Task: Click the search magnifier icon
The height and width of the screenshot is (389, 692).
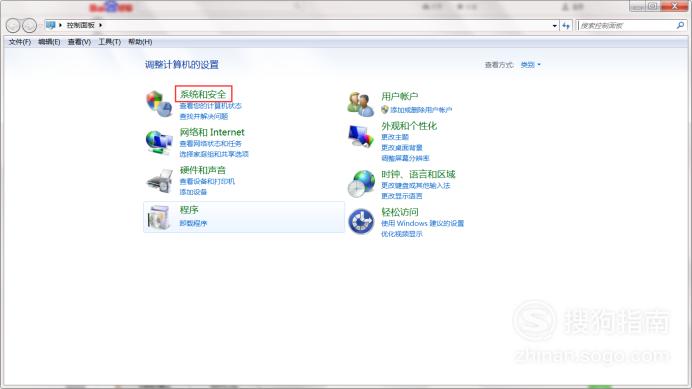Action: [680, 26]
